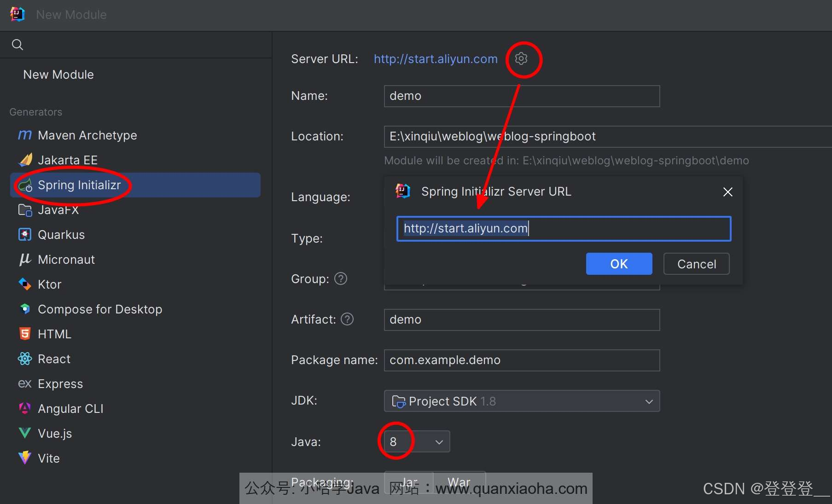Click the Project SDK folder icon

pyautogui.click(x=398, y=401)
